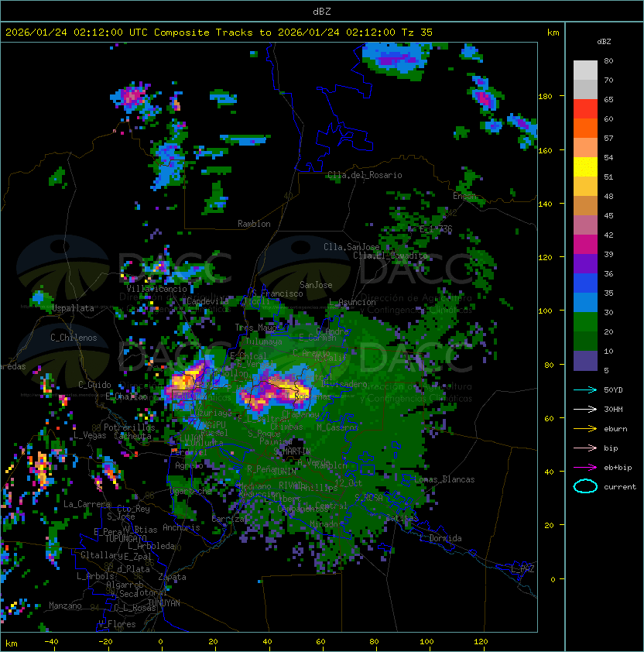
Task: Click the 'Tres_Mayo' place label
Action: coord(255,328)
